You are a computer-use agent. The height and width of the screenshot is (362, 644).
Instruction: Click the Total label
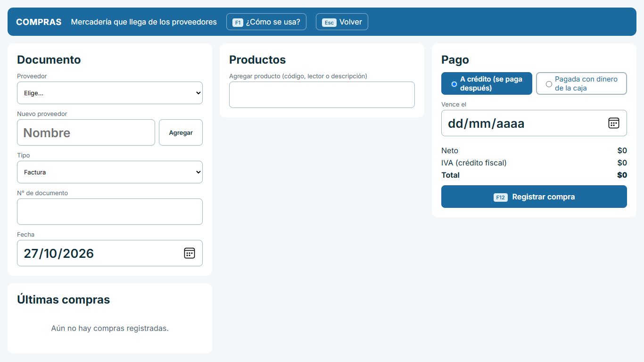pos(450,175)
